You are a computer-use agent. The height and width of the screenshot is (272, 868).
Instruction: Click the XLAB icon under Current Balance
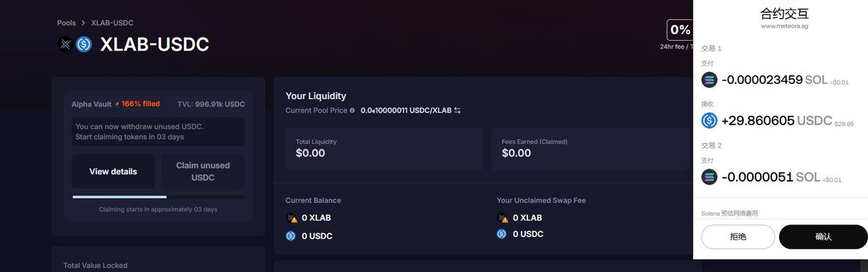(291, 218)
